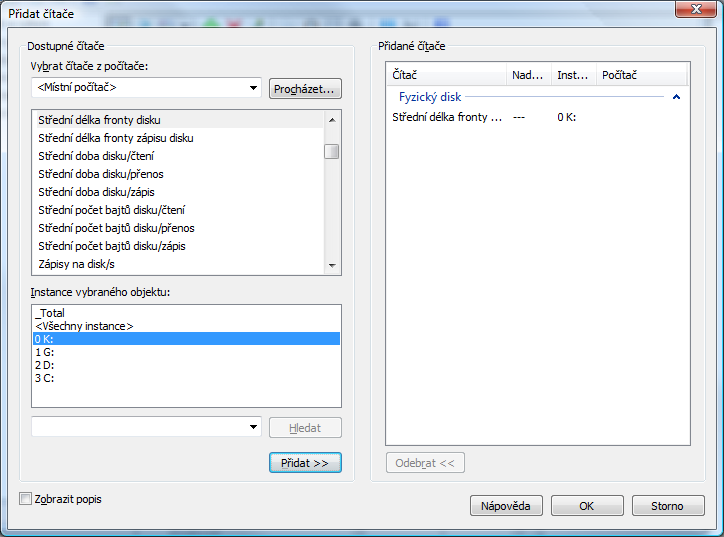The height and width of the screenshot is (537, 724).
Task: Confirm with the OK button
Action: click(x=587, y=506)
